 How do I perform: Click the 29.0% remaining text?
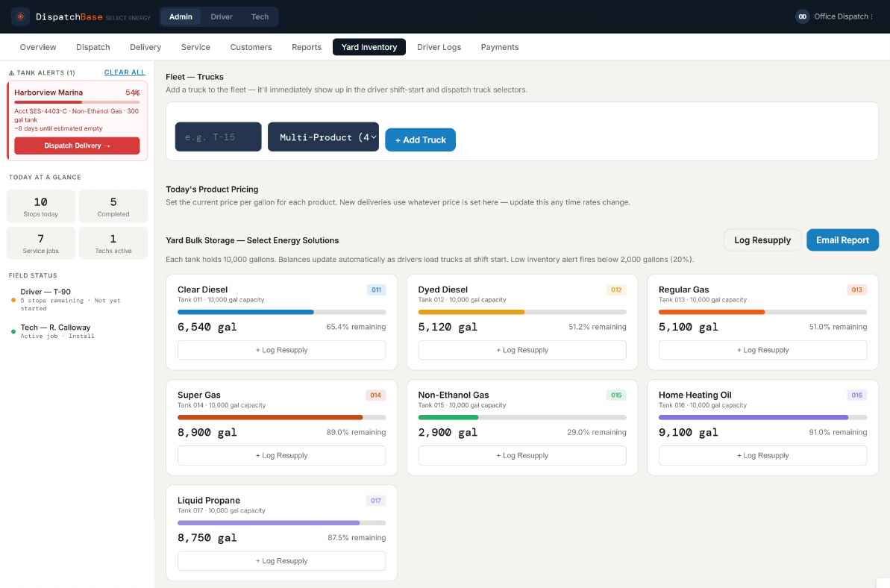(597, 433)
